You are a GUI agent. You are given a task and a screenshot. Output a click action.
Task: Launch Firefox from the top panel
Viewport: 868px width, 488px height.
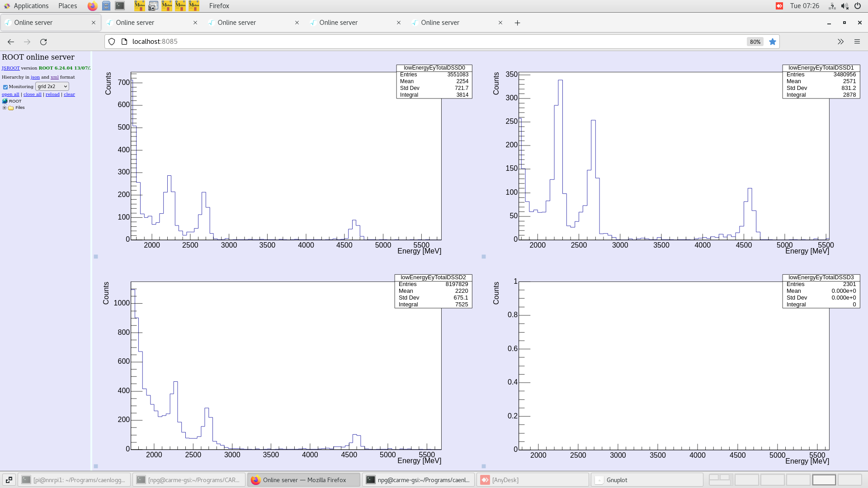click(x=92, y=6)
